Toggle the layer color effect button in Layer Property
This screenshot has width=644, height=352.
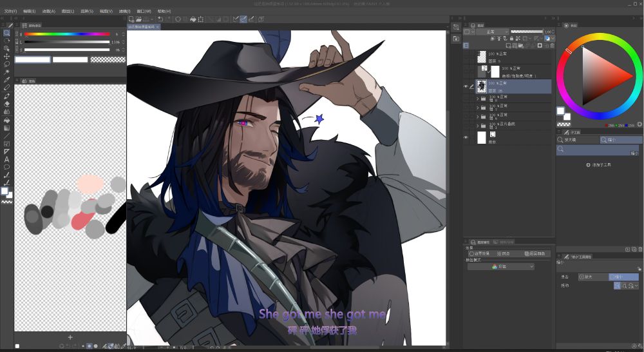pos(535,253)
